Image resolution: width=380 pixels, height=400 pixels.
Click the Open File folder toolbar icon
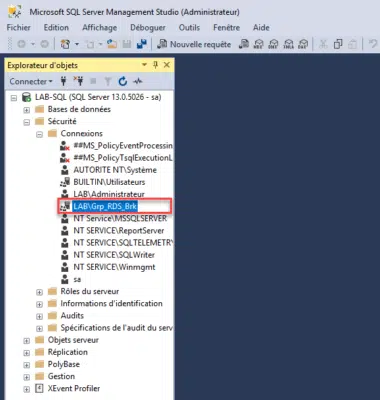pos(112,44)
